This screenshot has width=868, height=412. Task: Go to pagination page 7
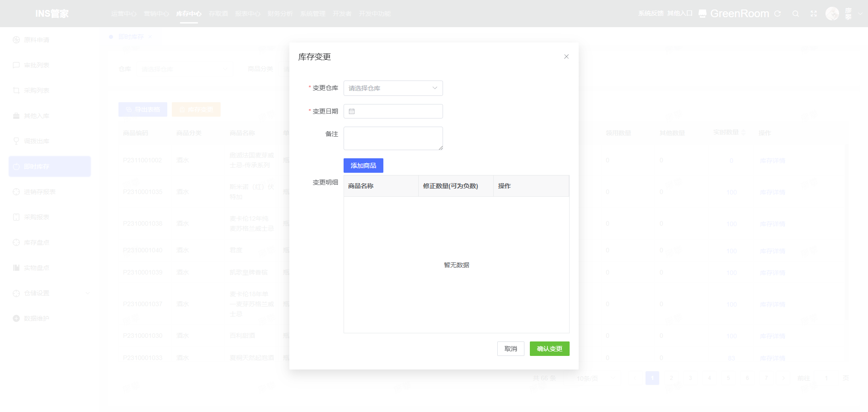coord(766,378)
